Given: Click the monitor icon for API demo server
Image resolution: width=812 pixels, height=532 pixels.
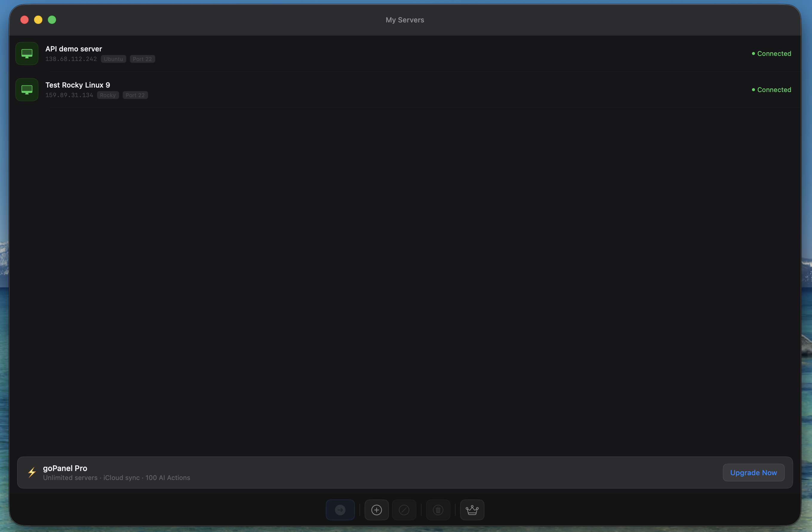Looking at the screenshot, I should [27, 53].
